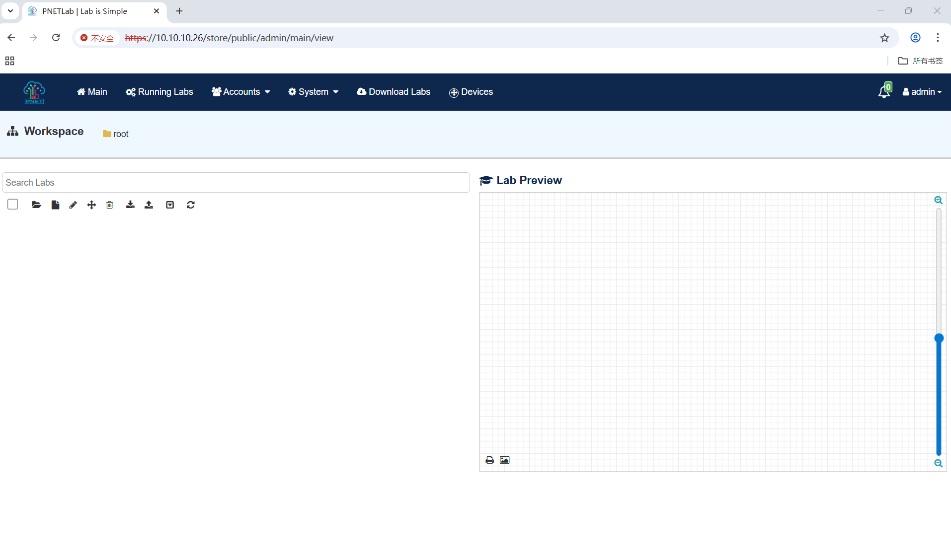Open the tab search chevron
Viewport: 951px width, 560px height.
pos(10,11)
